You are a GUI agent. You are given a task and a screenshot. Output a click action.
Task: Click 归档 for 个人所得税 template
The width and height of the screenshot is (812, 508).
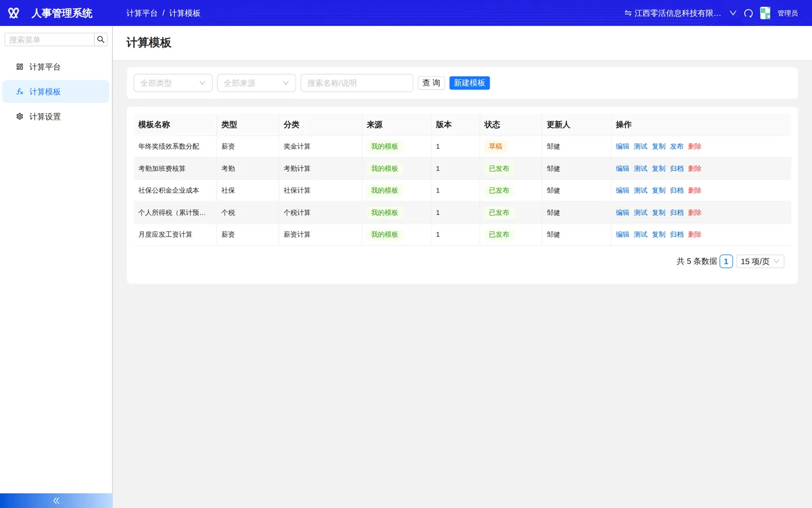pyautogui.click(x=677, y=212)
